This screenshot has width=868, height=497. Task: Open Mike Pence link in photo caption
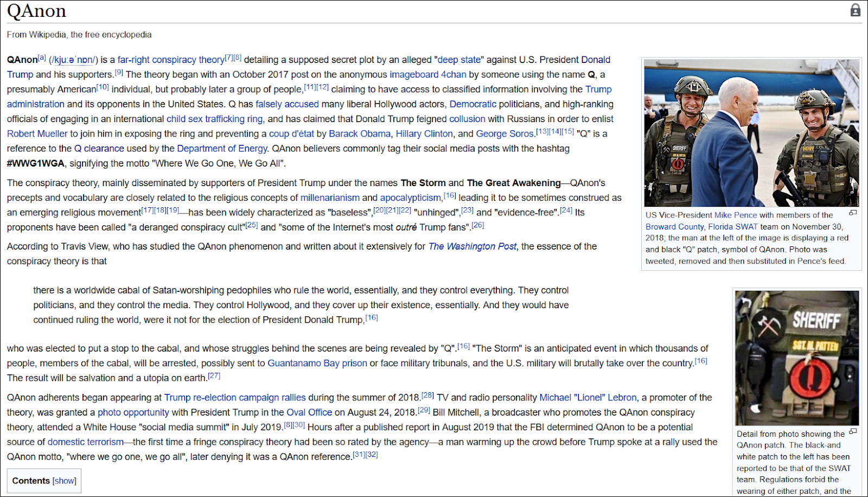[736, 215]
